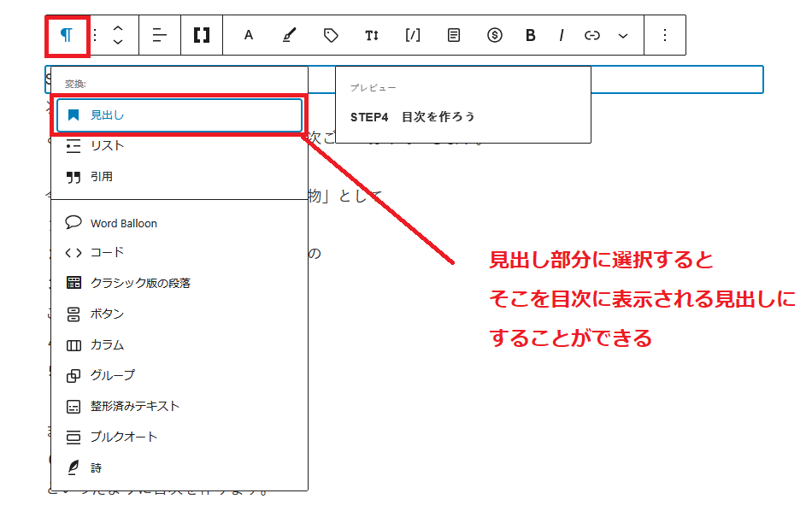The height and width of the screenshot is (511, 812).
Task: Open the text color tool
Action: click(x=249, y=35)
